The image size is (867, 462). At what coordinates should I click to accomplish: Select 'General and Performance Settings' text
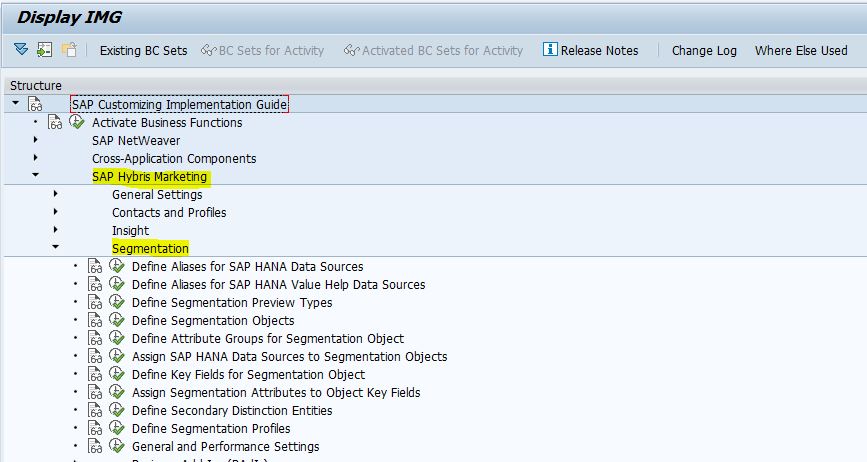(x=226, y=447)
